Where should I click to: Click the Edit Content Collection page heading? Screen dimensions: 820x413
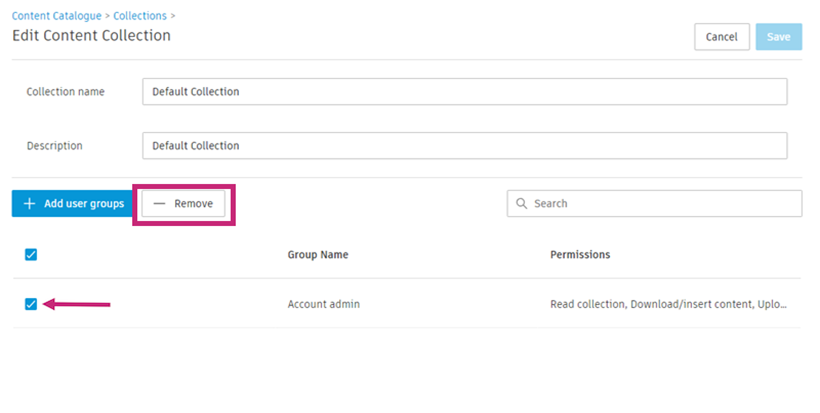click(x=91, y=36)
